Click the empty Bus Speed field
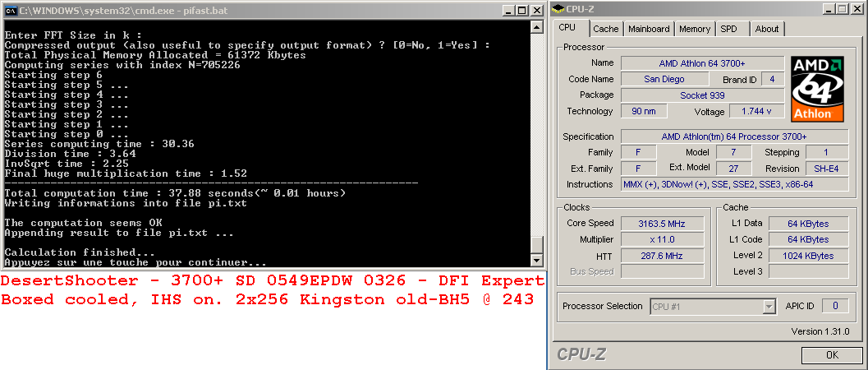 pos(663,271)
